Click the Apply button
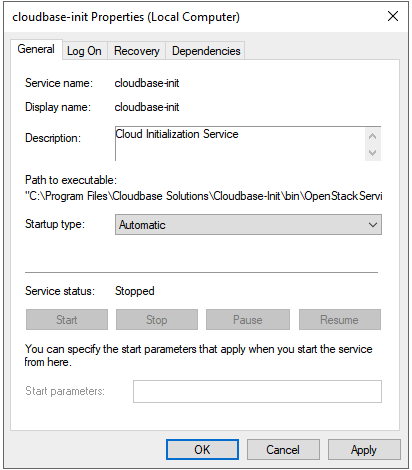This screenshot has width=412, height=470. 364,450
